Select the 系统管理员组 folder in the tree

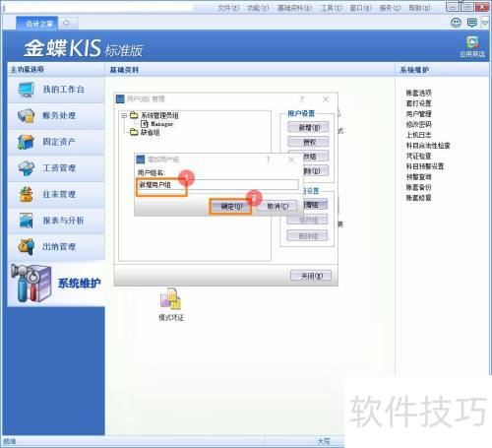[154, 115]
